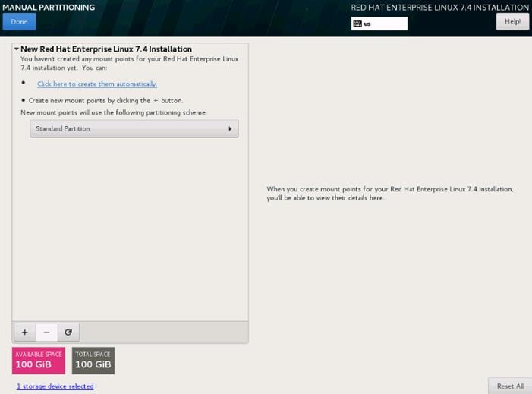Click the Total Space 100 GiB box

pos(93,361)
